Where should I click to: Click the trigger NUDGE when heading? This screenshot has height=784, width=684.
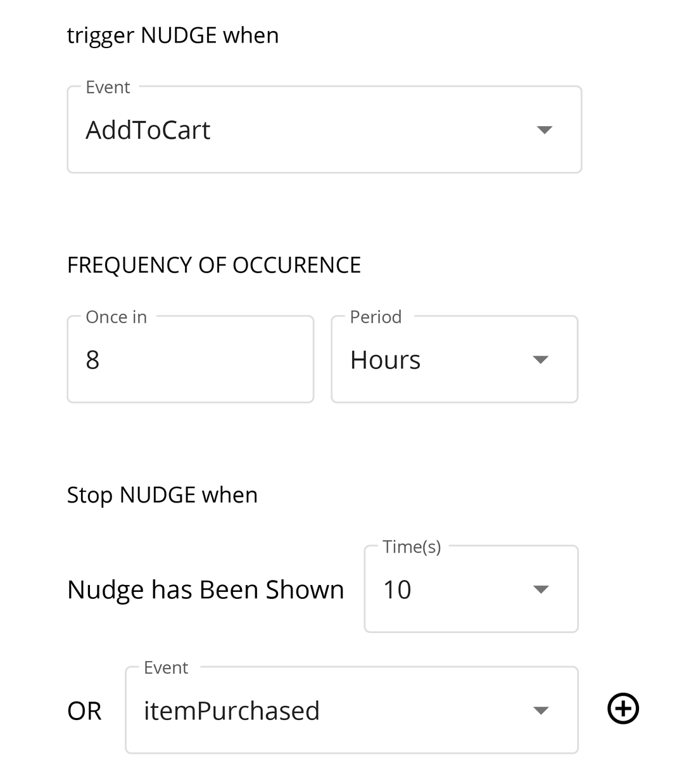click(x=172, y=35)
